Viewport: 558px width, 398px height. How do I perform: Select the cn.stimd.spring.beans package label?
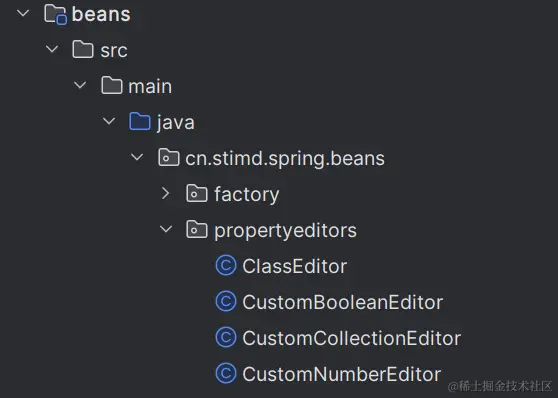285,158
